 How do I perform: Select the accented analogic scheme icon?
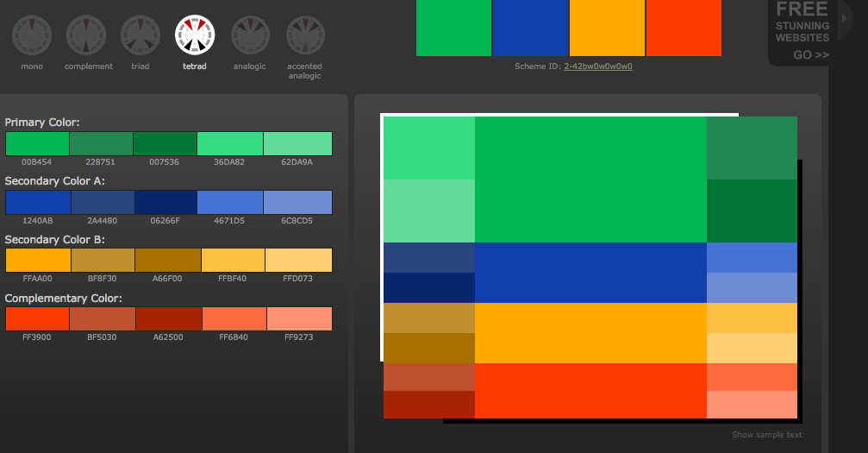(305, 35)
